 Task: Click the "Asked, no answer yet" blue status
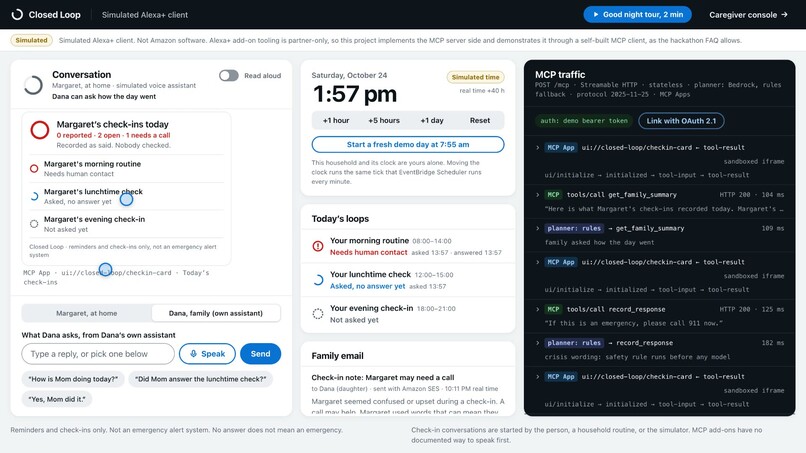[x=368, y=286]
